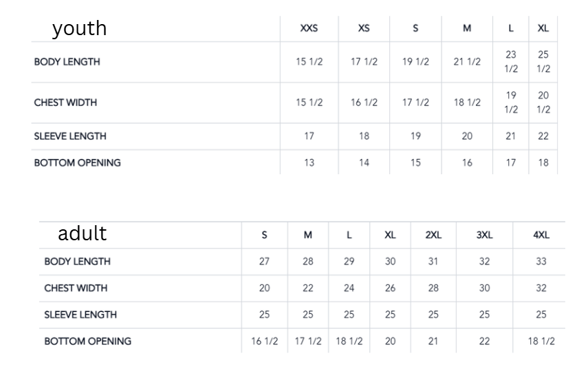The width and height of the screenshot is (588, 367).
Task: Select youth XL chest width cell 20 1/2
Action: [x=543, y=103]
